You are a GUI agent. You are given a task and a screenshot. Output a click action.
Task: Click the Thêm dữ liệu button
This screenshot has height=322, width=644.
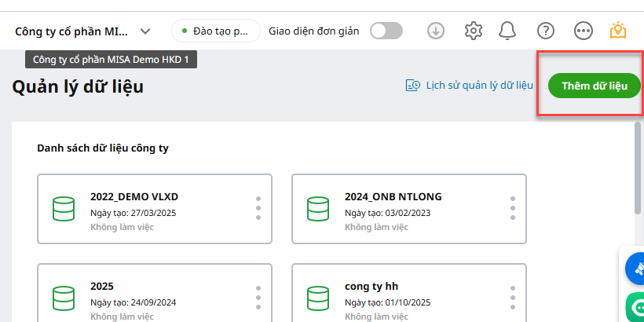pos(595,86)
